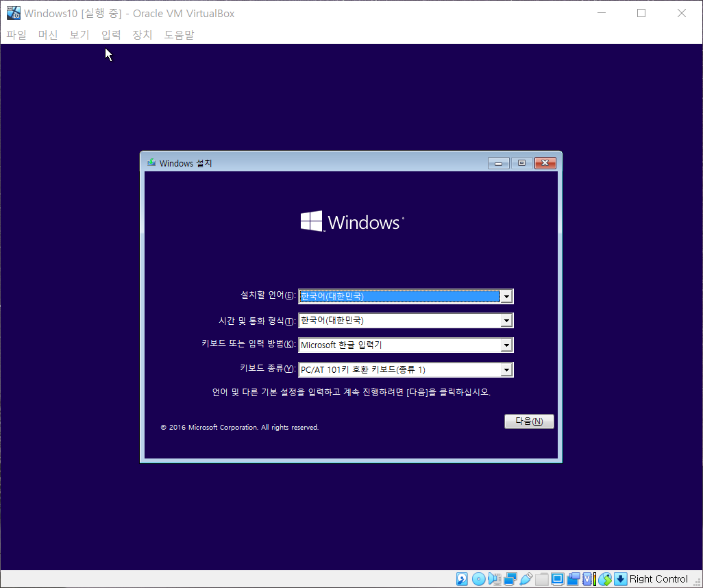This screenshot has height=588, width=703.
Task: Open the 보기 menu
Action: pos(79,34)
